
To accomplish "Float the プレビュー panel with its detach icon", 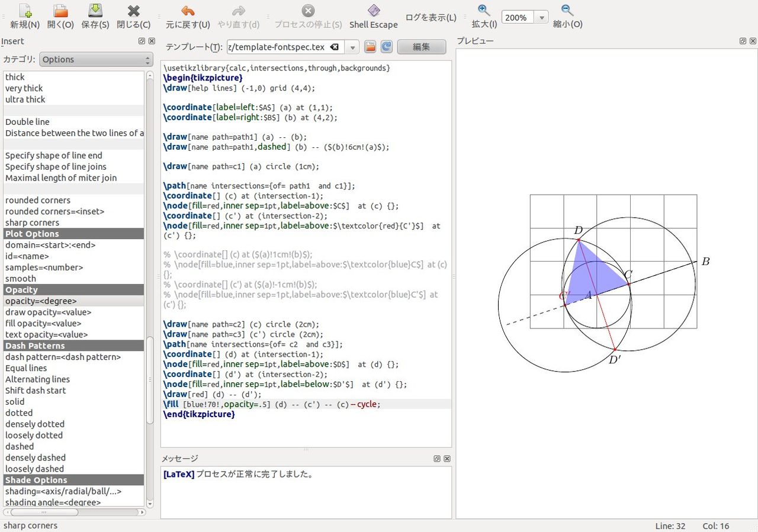I will [743, 41].
